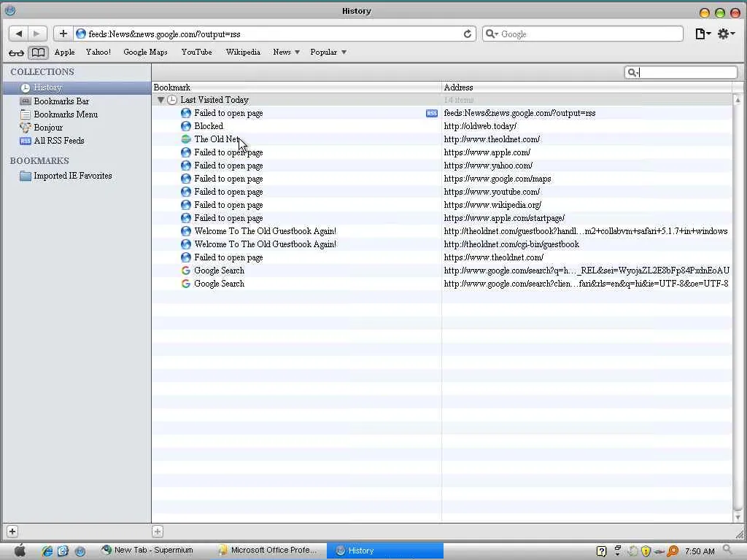
Task: Click The Old Net green favicon
Action: tap(186, 139)
